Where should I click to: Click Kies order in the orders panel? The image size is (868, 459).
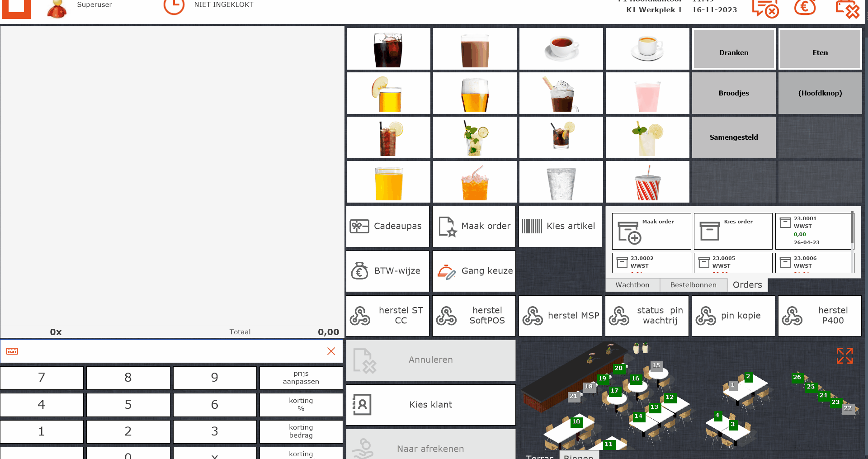[733, 231]
